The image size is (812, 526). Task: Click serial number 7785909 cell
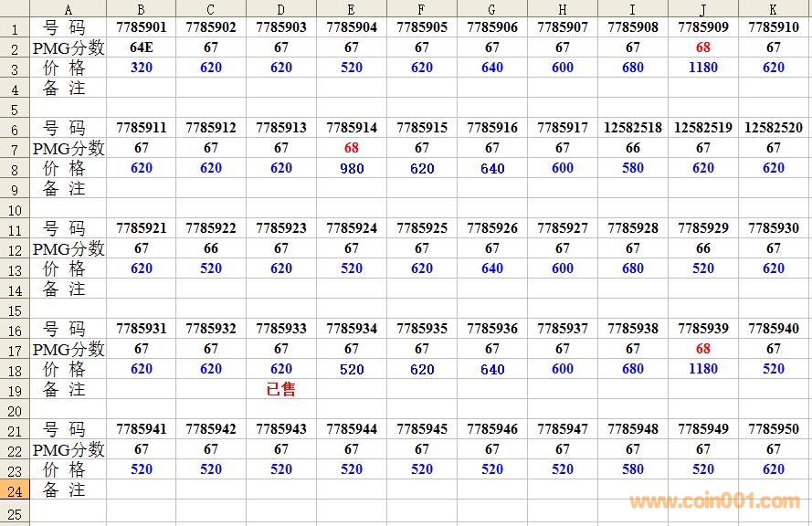pyautogui.click(x=703, y=27)
